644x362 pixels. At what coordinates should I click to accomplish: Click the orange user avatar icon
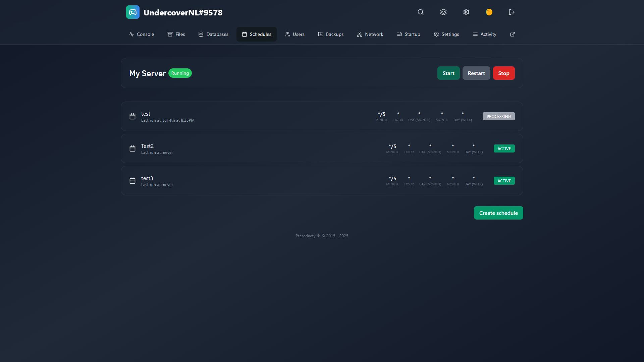click(489, 12)
